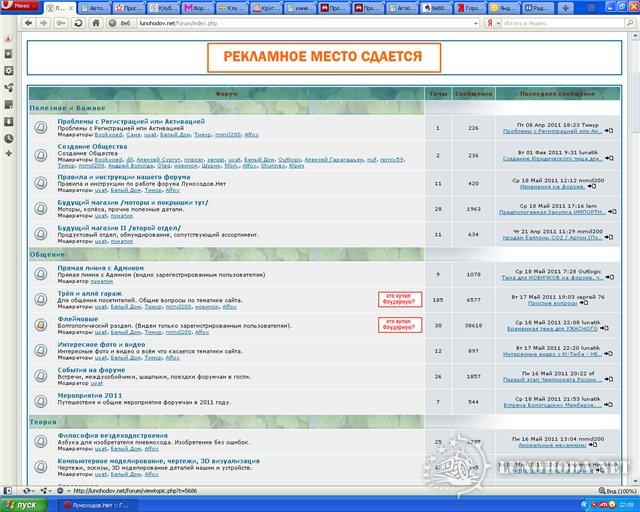Open the Вид (100%) zoom control

pyautogui.click(x=617, y=491)
